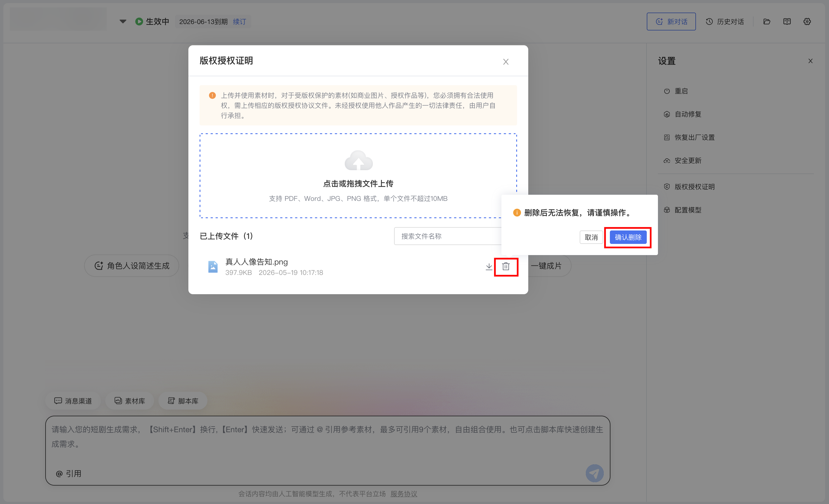
Task: Open the book guide icon in header
Action: pyautogui.click(x=787, y=22)
